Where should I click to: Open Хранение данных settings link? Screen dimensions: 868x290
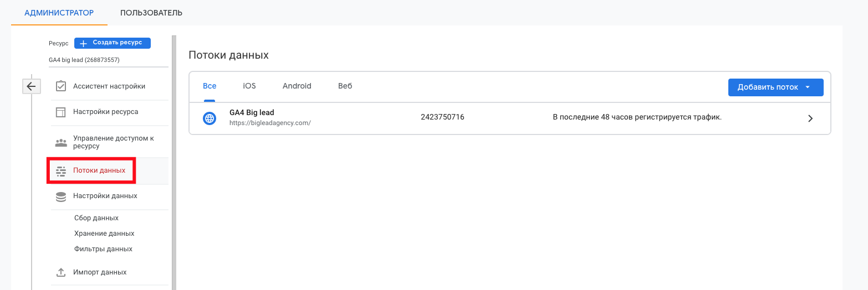[104, 234]
